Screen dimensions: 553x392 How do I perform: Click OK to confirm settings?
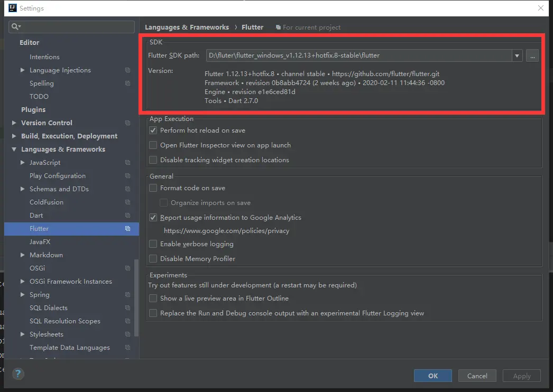tap(433, 376)
